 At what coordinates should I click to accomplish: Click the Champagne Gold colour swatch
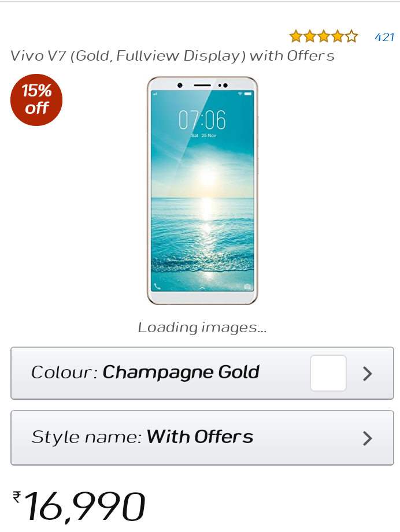point(328,373)
